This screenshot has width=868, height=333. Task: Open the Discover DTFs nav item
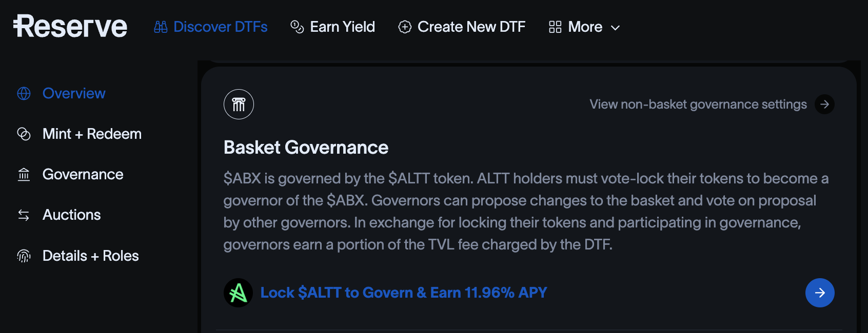pyautogui.click(x=221, y=27)
